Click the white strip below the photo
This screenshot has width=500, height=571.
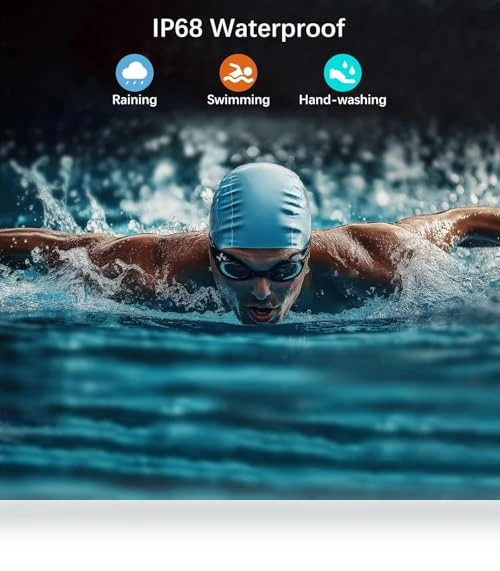250,535
